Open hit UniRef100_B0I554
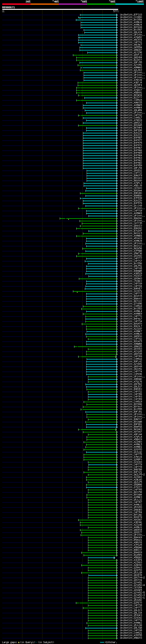Image resolution: width=146 pixels, height=644 pixels. click(131, 20)
